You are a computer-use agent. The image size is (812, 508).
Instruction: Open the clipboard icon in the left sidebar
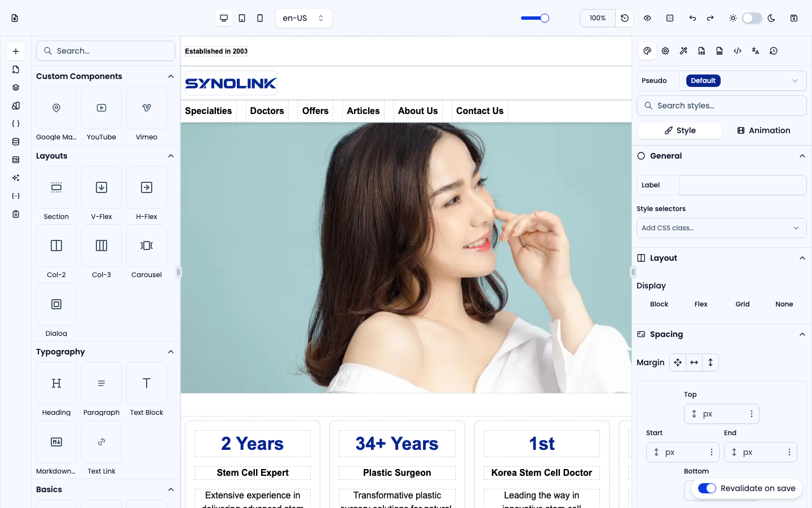coord(16,214)
